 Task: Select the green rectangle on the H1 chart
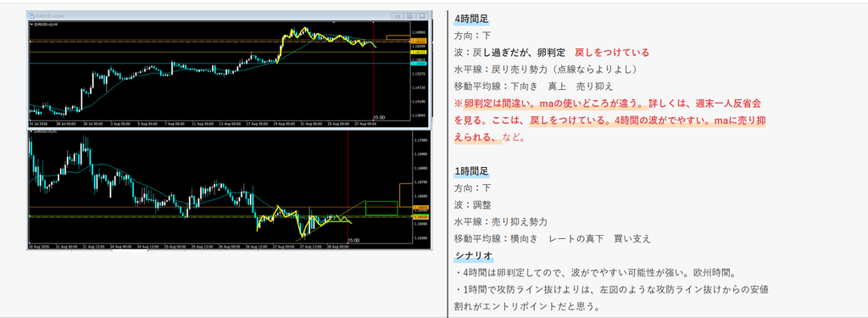coord(381,208)
